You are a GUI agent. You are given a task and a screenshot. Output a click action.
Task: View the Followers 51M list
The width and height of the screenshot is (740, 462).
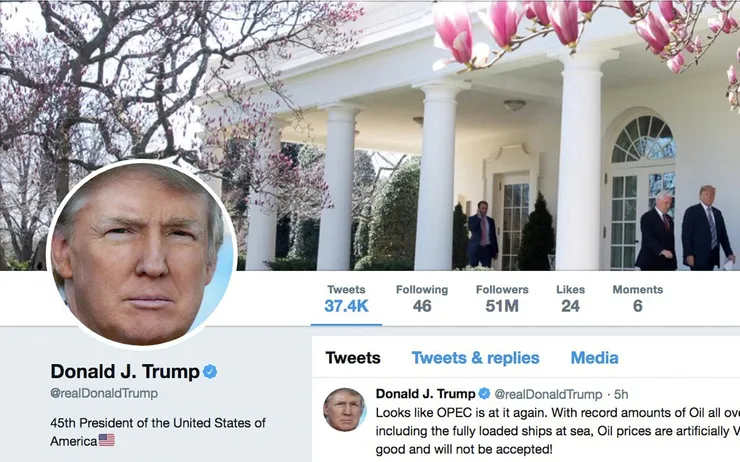502,299
